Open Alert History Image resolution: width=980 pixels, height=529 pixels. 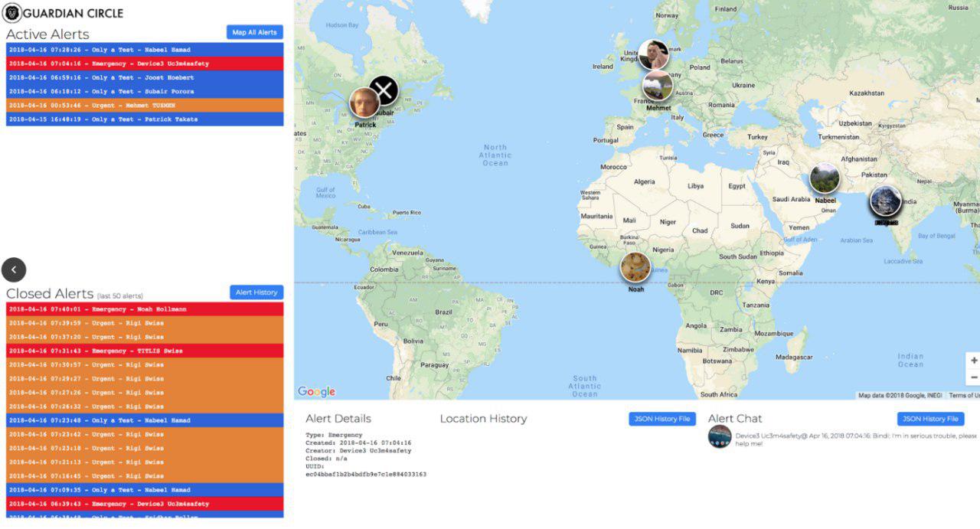[256, 292]
